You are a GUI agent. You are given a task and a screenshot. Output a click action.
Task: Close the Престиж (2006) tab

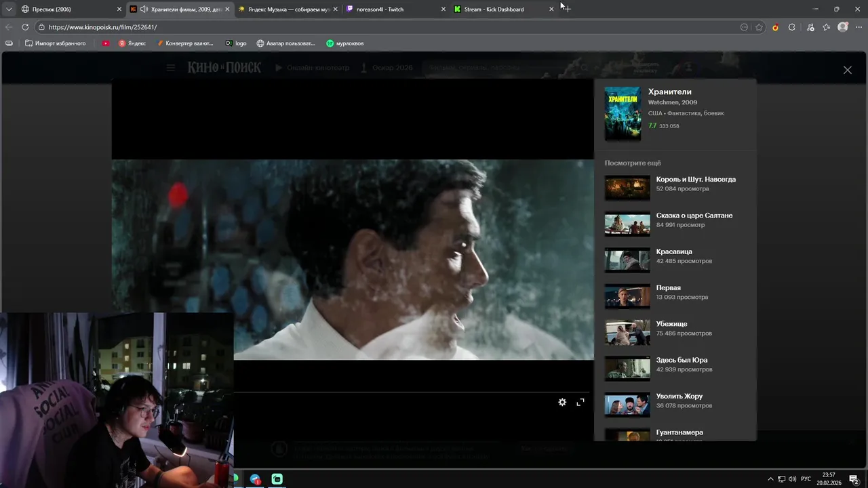pos(119,9)
